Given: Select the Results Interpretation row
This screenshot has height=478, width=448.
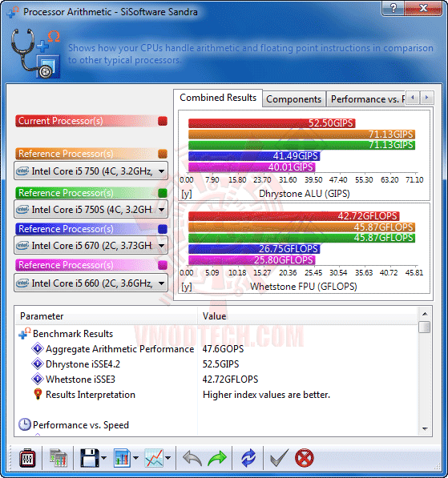Looking at the screenshot, I should point(216,395).
